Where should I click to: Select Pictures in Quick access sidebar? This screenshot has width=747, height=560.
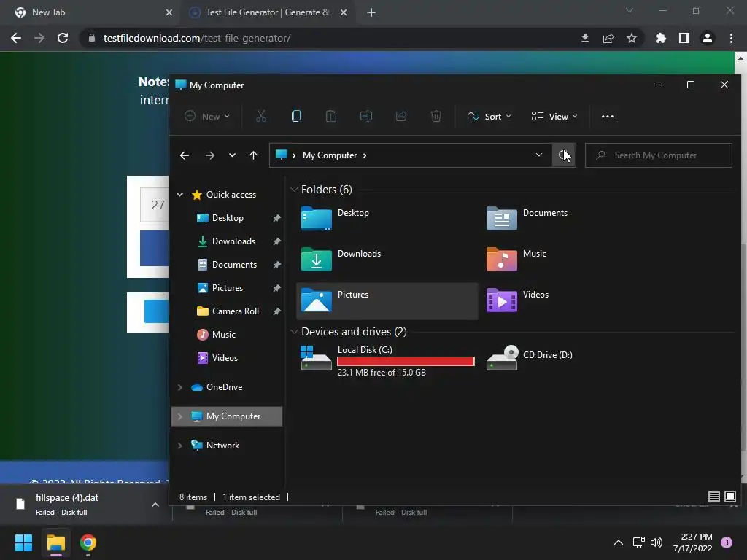tap(228, 287)
